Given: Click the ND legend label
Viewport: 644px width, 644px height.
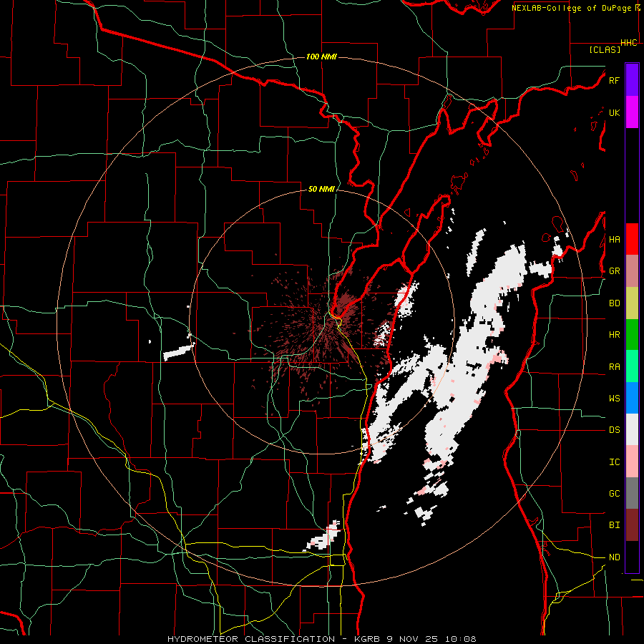Looking at the screenshot, I should pyautogui.click(x=614, y=557).
